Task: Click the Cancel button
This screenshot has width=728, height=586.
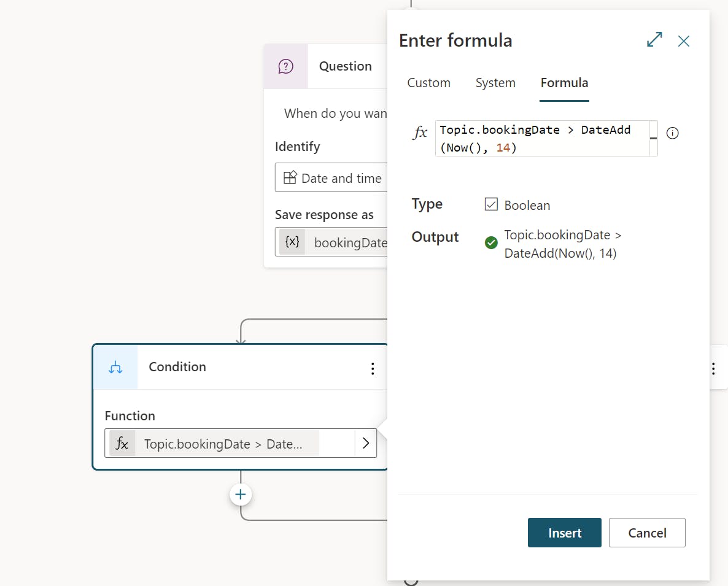Action: pyautogui.click(x=647, y=532)
